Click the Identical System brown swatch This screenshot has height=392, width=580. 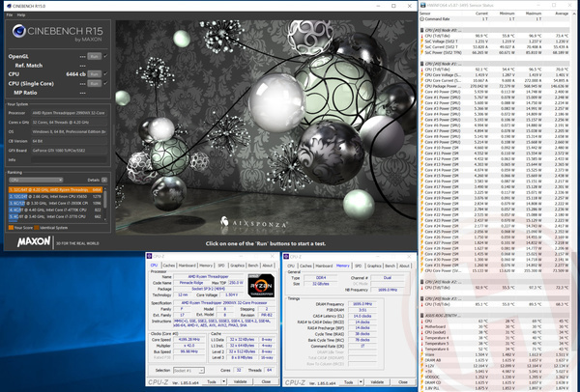pyautogui.click(x=37, y=228)
